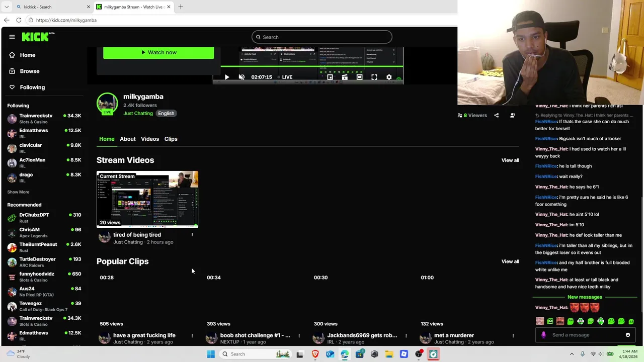644x362 pixels.
Task: Reload the page
Action: 19,20
